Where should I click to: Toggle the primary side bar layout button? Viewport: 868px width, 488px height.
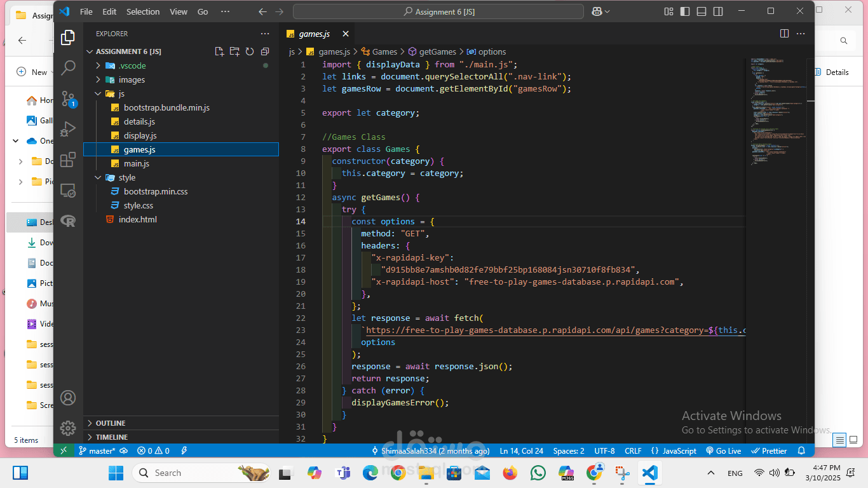[685, 11]
